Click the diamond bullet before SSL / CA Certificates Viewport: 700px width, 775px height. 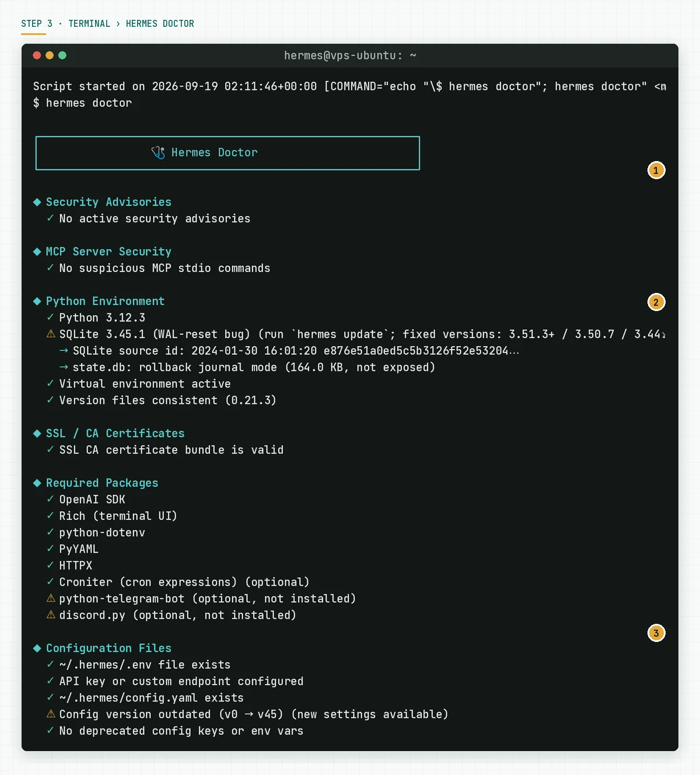point(37,434)
